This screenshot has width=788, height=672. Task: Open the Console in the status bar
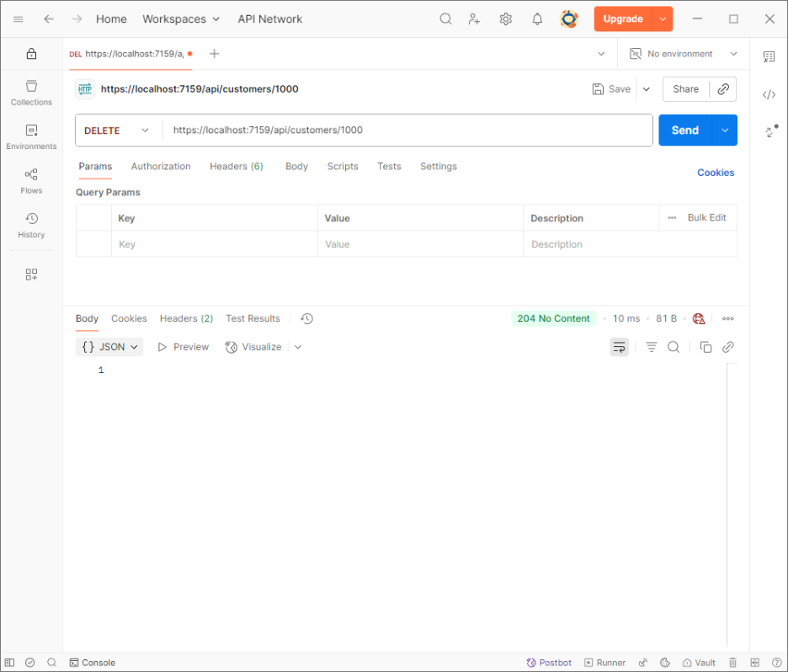click(92, 663)
